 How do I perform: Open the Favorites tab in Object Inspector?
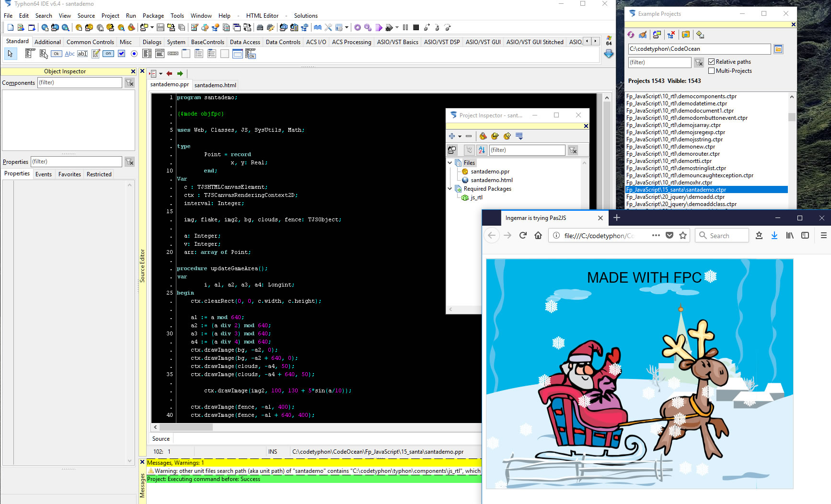coord(69,174)
